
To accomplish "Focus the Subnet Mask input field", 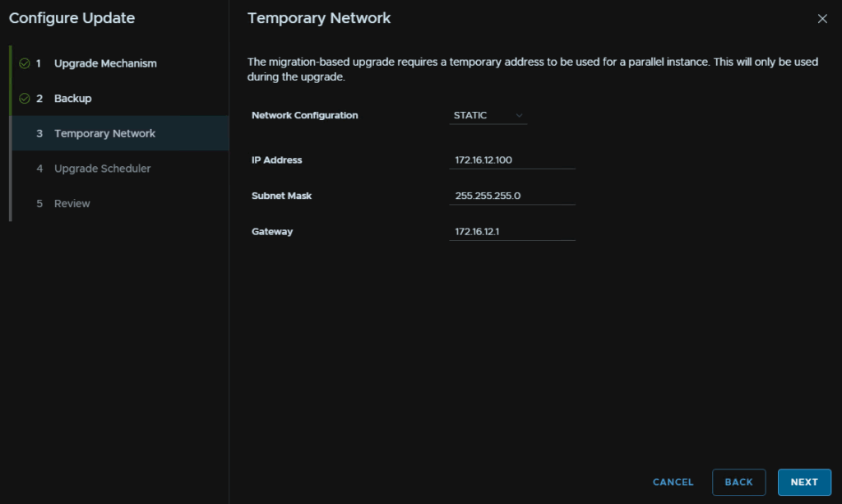I will [511, 196].
